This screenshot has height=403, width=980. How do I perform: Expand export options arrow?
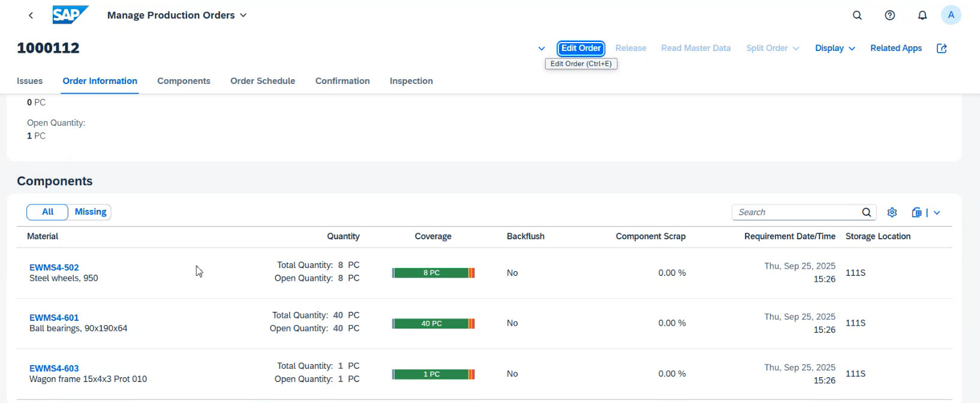tap(937, 213)
